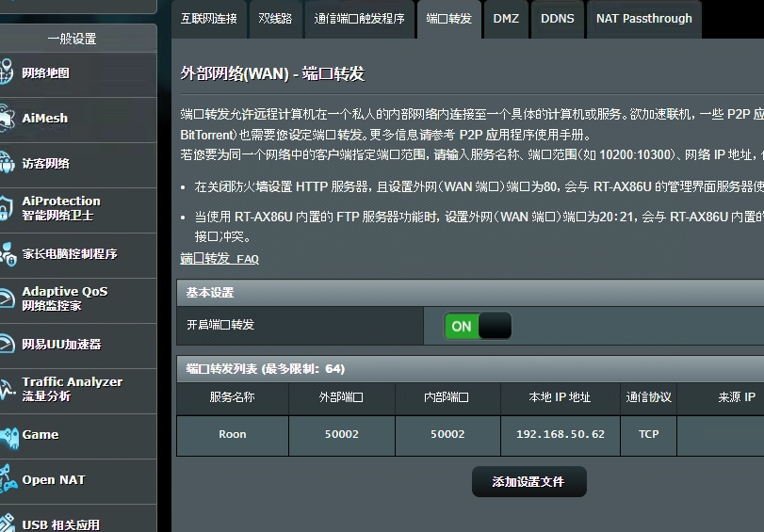Click the 添加设置文件 button
This screenshot has height=532, width=764.
(x=528, y=482)
